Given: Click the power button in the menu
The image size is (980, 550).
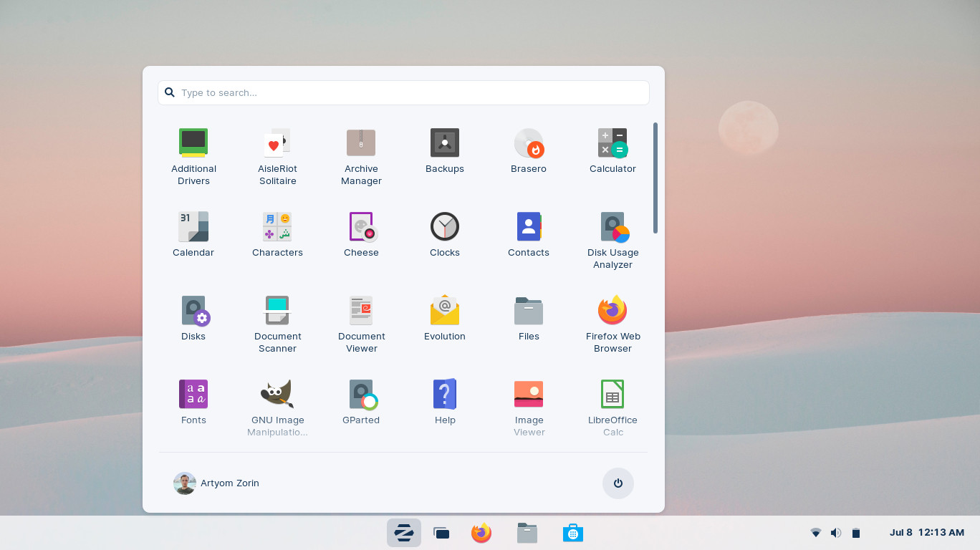Looking at the screenshot, I should tap(618, 483).
